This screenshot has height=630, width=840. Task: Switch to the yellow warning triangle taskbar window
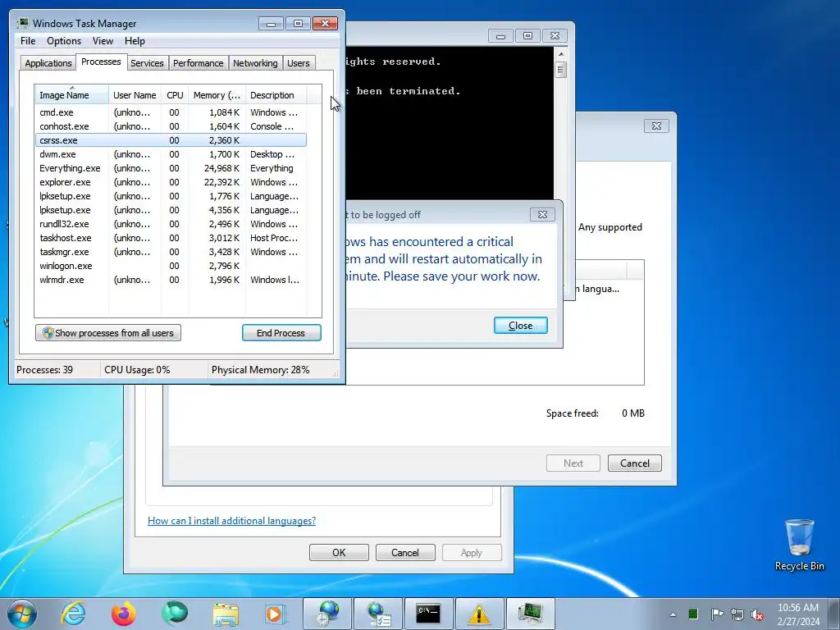click(479, 614)
